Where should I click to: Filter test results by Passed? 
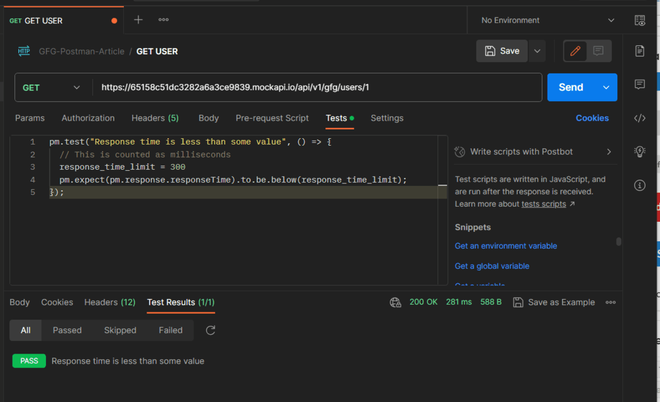67,330
